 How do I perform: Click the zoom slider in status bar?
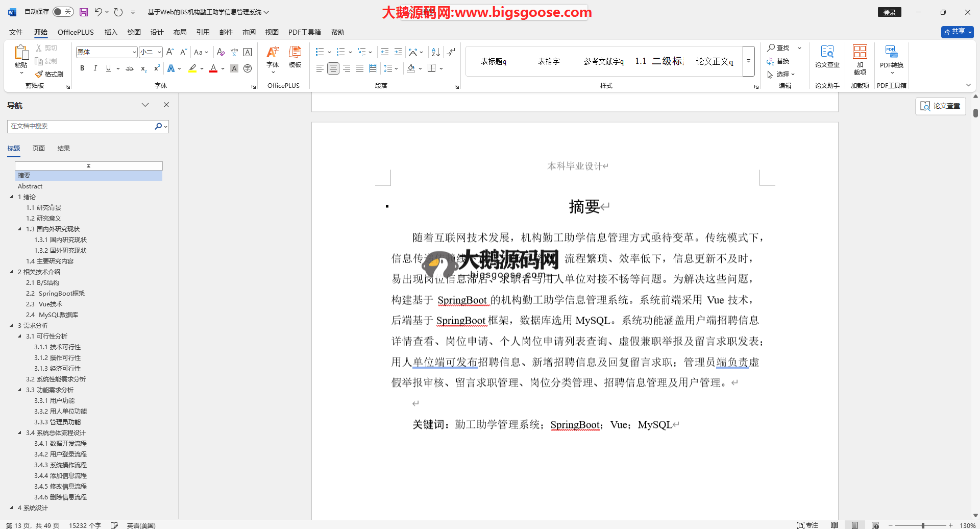[922, 525]
